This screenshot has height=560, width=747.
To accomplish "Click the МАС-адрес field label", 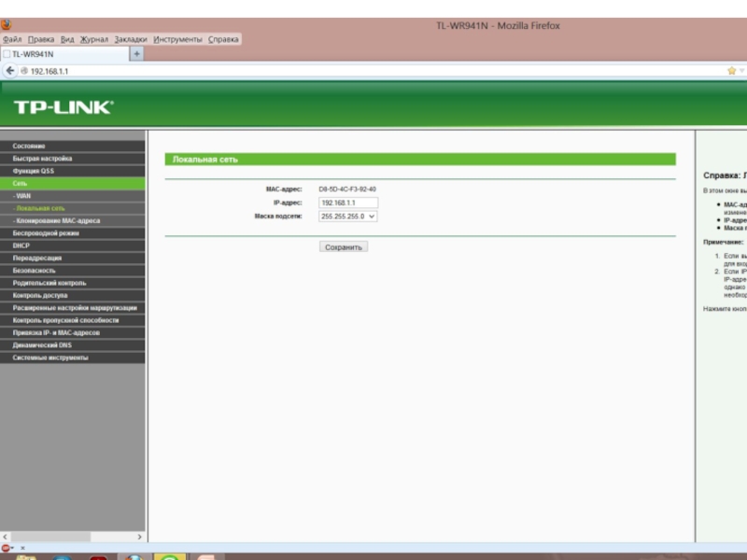I will click(284, 189).
